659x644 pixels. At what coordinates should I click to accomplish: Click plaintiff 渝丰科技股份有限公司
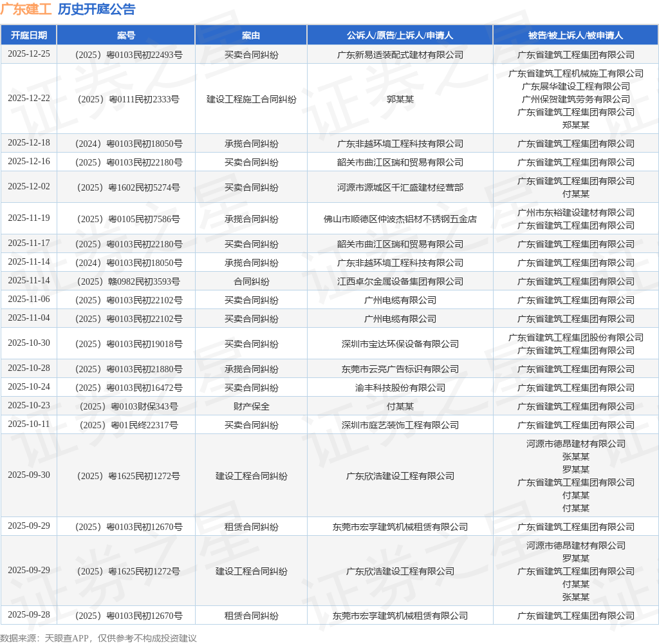[400, 388]
